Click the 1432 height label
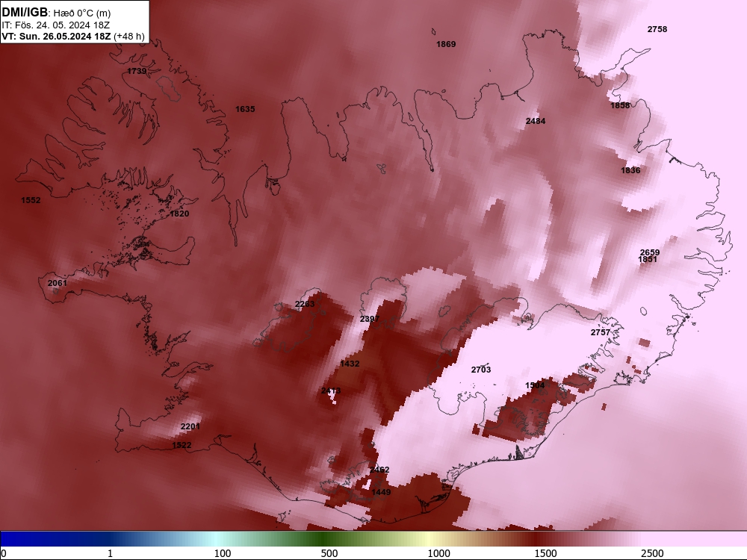Screen dimensions: 747x560 point(350,364)
